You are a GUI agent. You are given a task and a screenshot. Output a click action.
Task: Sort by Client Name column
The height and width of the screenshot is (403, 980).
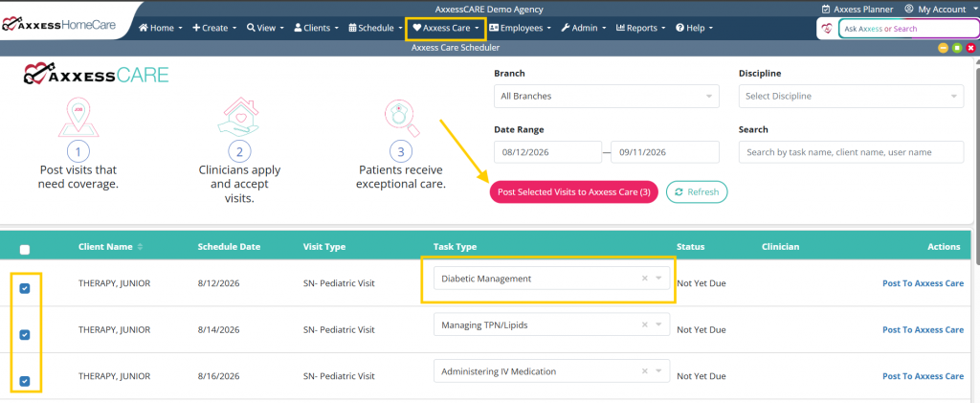[111, 247]
